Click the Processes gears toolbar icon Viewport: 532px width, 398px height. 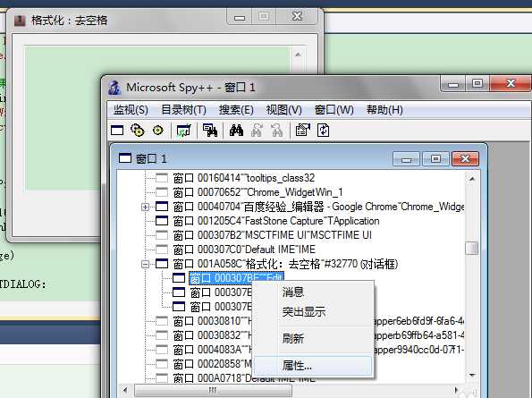tap(138, 131)
